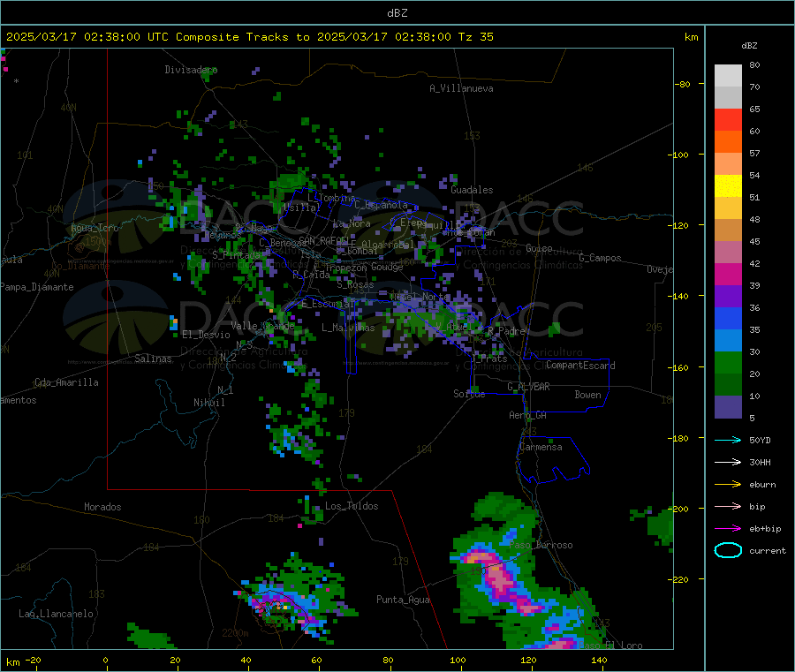The image size is (795, 672).
Task: Select the purple 36-39 dBZ swatch
Action: point(728,297)
